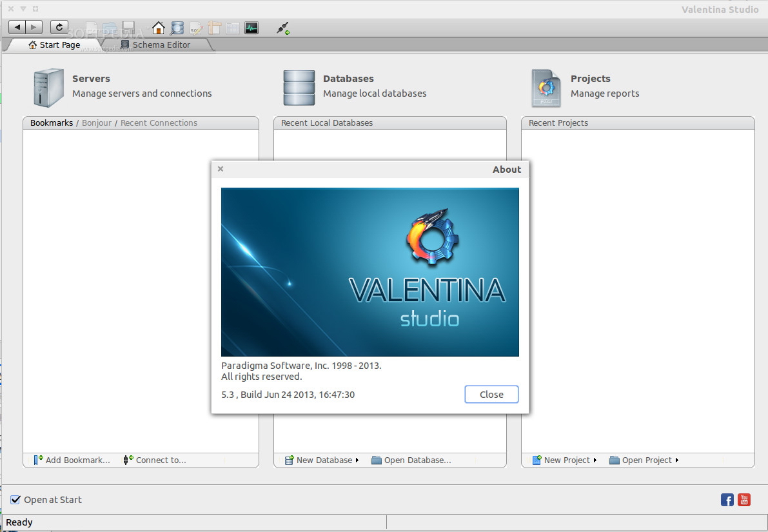
Task: Select the Recent Connections tab
Action: click(159, 123)
